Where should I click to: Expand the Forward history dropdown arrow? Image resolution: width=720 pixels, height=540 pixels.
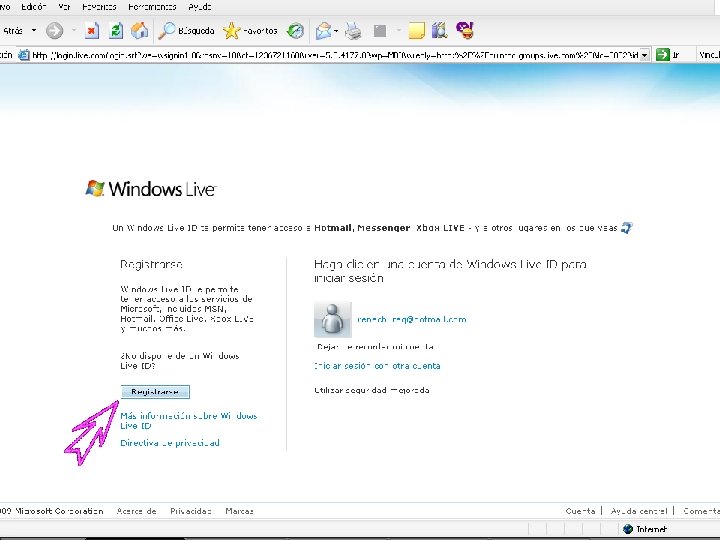(74, 31)
